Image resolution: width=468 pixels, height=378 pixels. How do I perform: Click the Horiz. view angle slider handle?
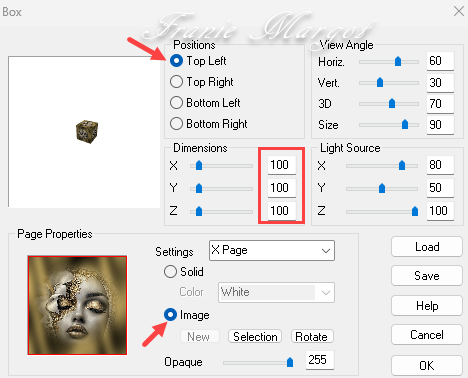pos(398,61)
